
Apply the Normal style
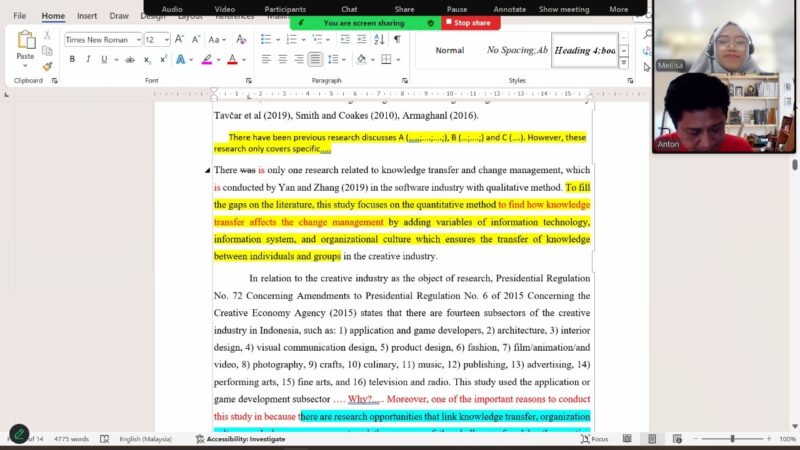coord(449,50)
